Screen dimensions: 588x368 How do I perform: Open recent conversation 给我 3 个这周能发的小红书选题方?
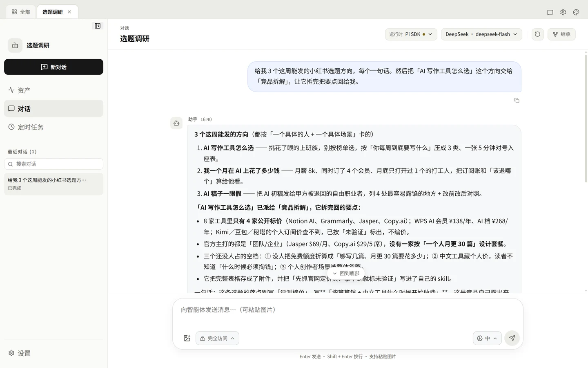click(x=53, y=184)
